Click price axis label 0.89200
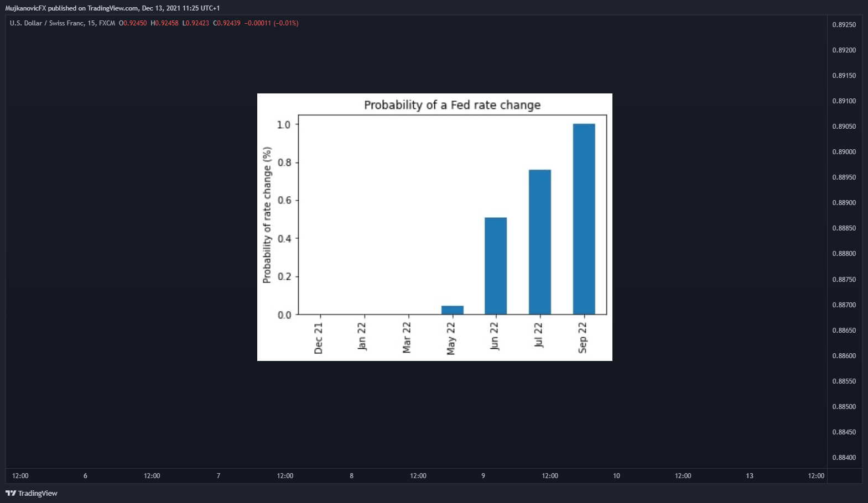The image size is (868, 503). pos(844,50)
